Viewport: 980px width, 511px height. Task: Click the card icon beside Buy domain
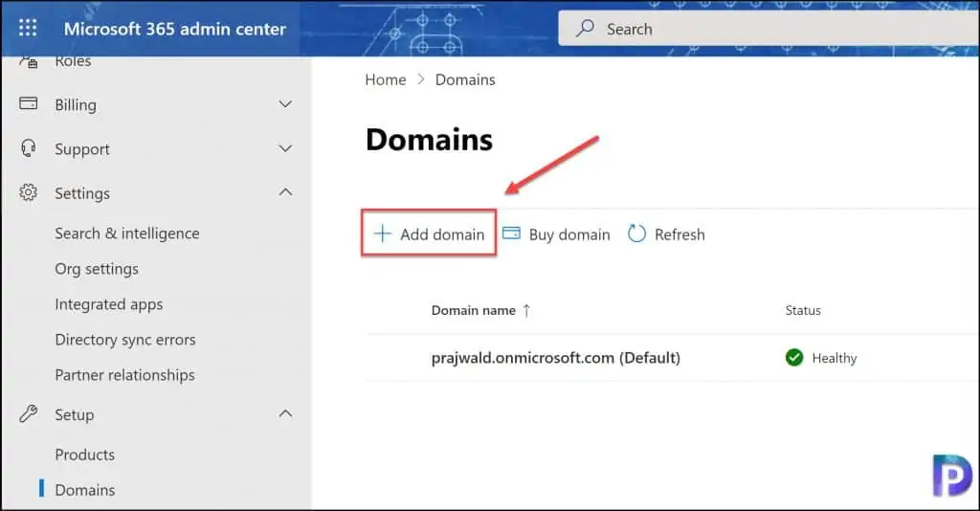511,233
